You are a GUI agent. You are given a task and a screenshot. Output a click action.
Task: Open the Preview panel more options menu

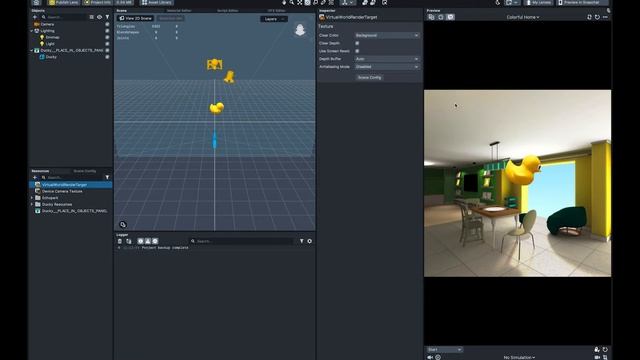(x=605, y=17)
